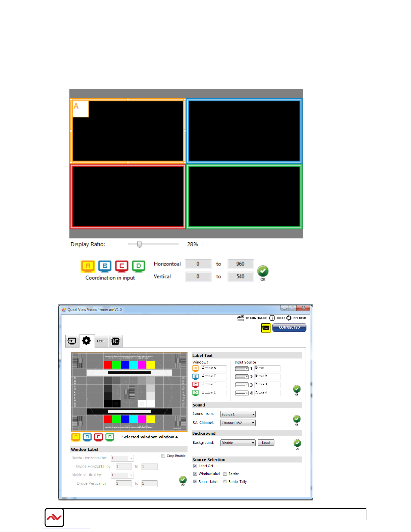Click Vertical start field showing 0
The image size is (411, 532).
pos(198,277)
